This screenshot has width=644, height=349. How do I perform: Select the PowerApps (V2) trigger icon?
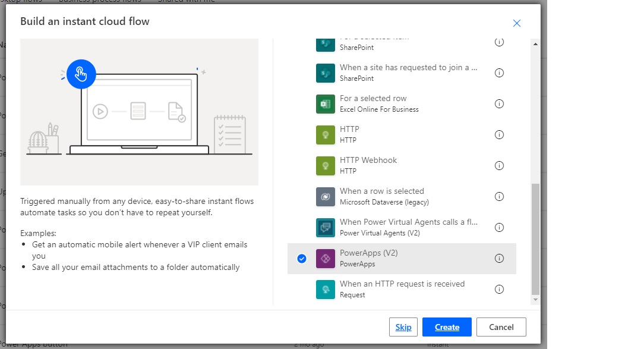click(x=324, y=258)
